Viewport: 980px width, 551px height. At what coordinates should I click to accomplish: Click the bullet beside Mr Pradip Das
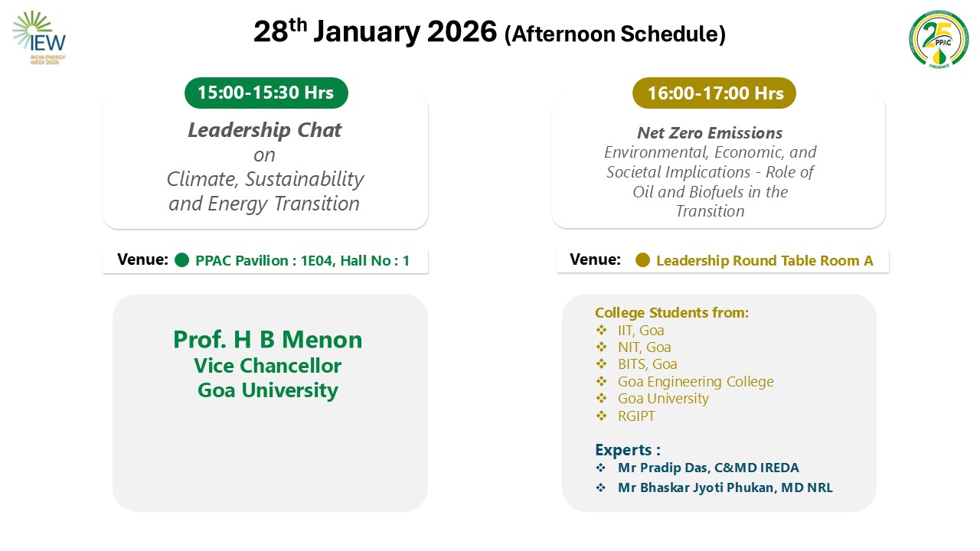[x=601, y=468]
